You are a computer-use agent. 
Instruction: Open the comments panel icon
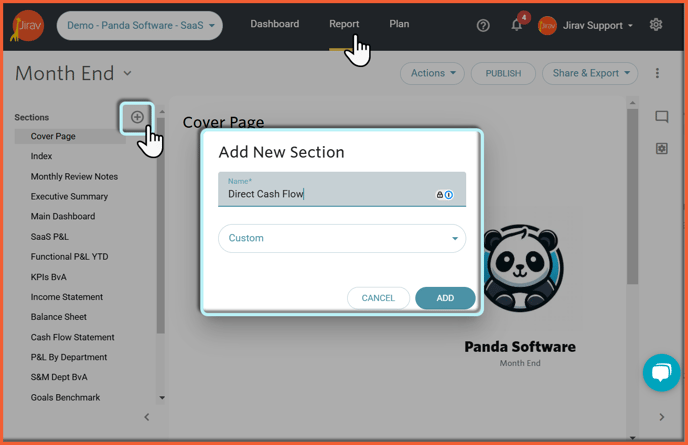[x=662, y=117]
